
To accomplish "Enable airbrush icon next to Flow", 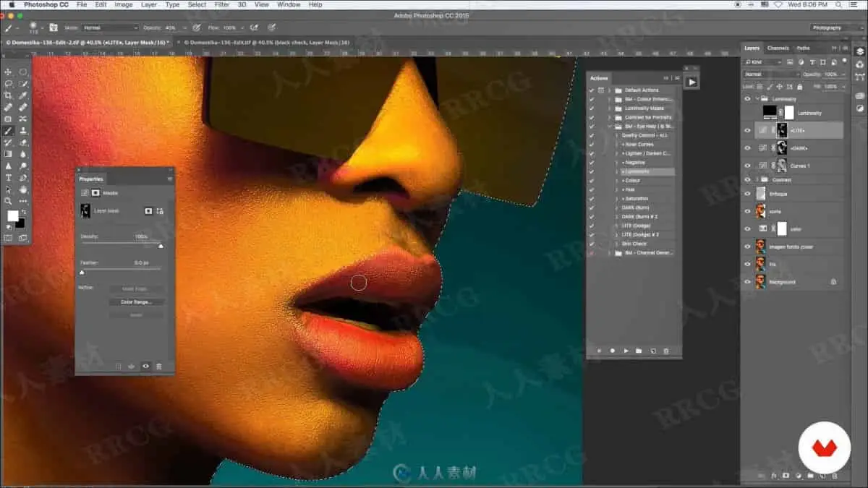I will click(254, 27).
